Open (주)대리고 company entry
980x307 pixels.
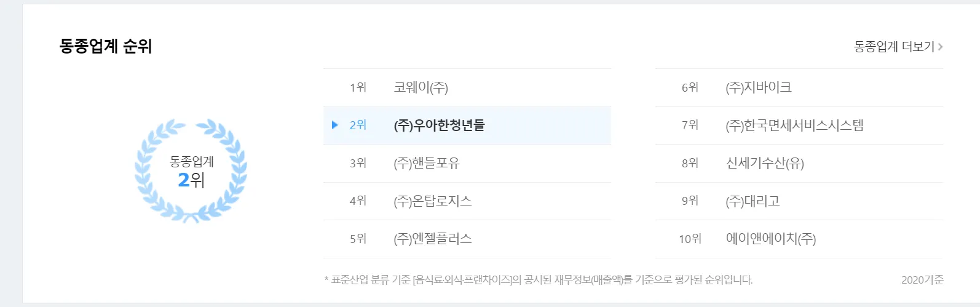click(x=753, y=201)
